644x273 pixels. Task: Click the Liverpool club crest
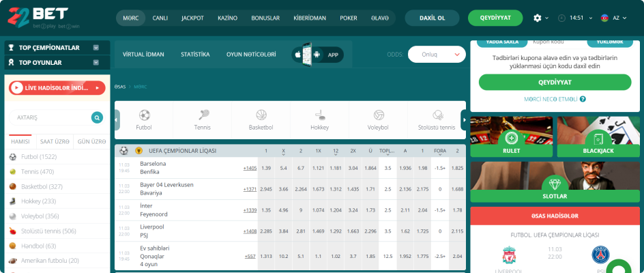(x=509, y=255)
